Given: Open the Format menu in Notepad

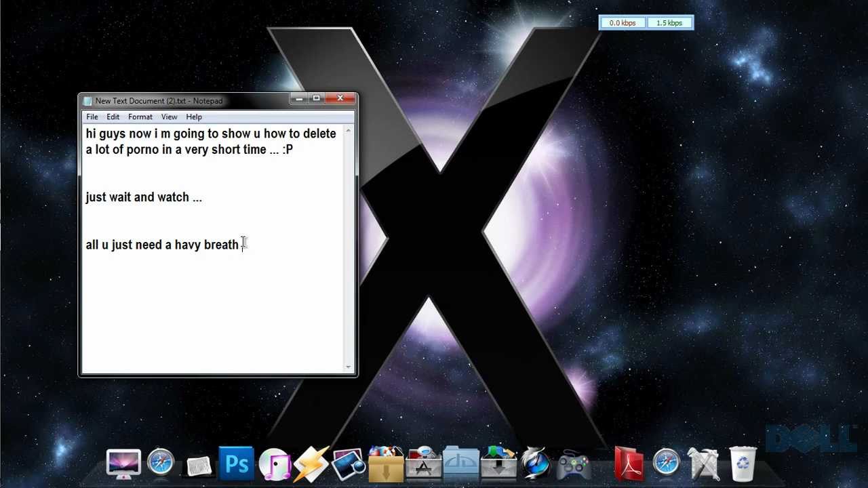Looking at the screenshot, I should pyautogui.click(x=140, y=117).
